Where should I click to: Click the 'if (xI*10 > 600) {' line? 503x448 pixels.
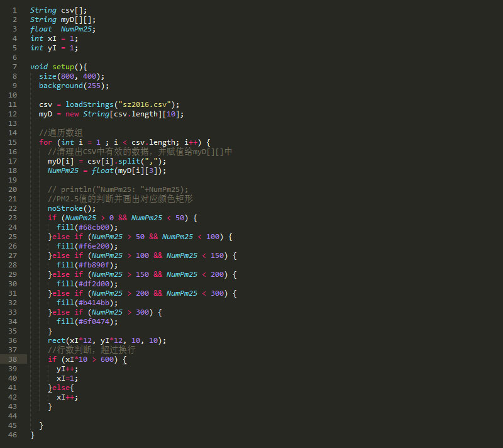(x=87, y=359)
